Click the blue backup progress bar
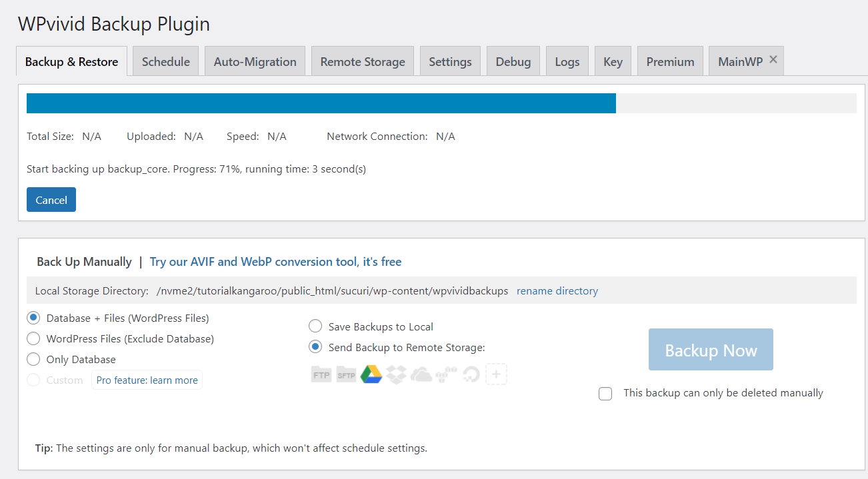The image size is (868, 479). click(321, 103)
